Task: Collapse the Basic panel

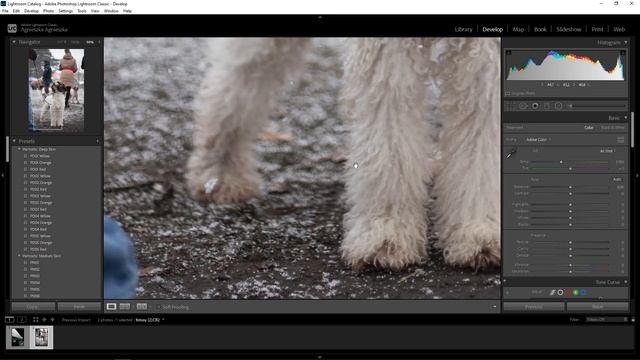Action: pyautogui.click(x=626, y=118)
